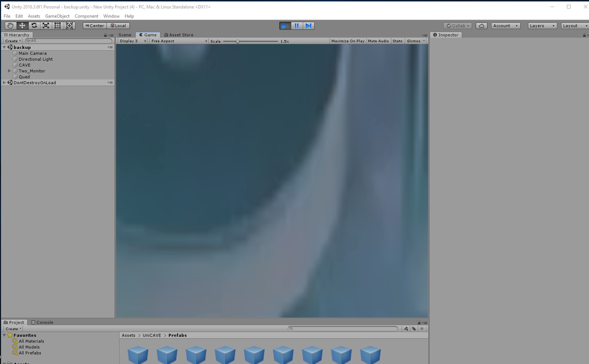
Task: Select the Rect Transform tool
Action: tap(58, 26)
